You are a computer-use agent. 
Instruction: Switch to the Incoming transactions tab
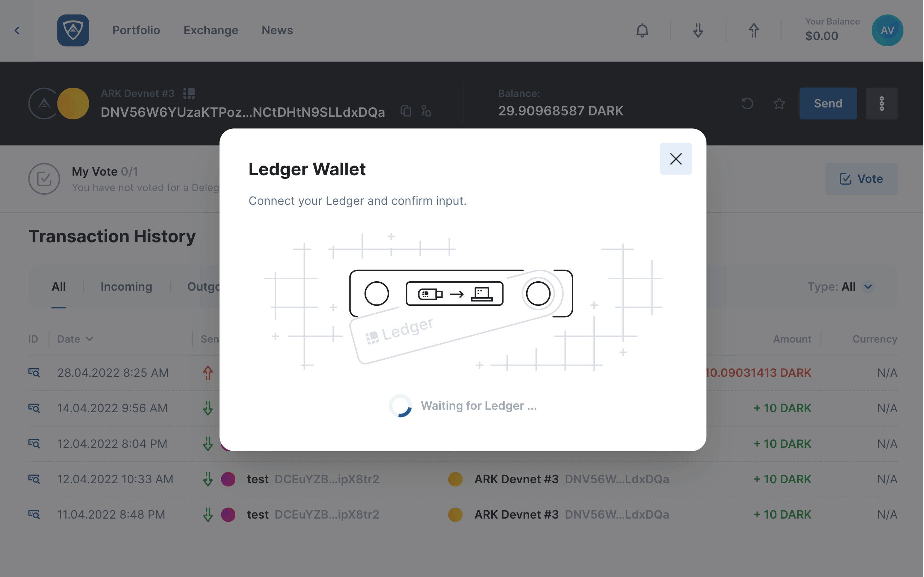click(x=126, y=287)
